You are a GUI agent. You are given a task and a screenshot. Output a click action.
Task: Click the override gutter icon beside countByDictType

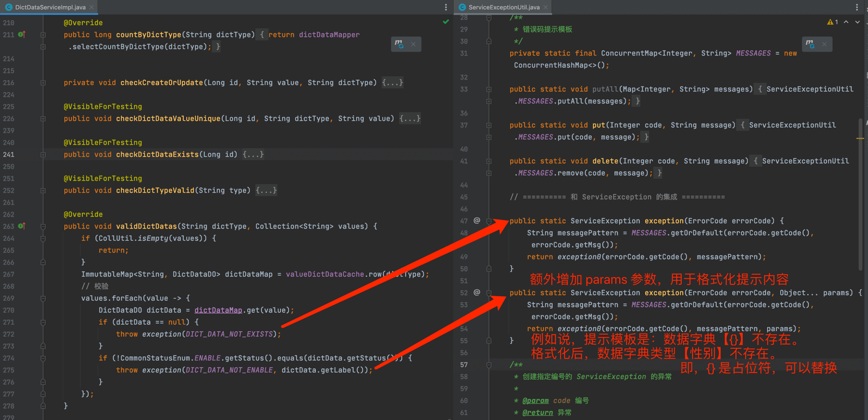click(x=22, y=34)
